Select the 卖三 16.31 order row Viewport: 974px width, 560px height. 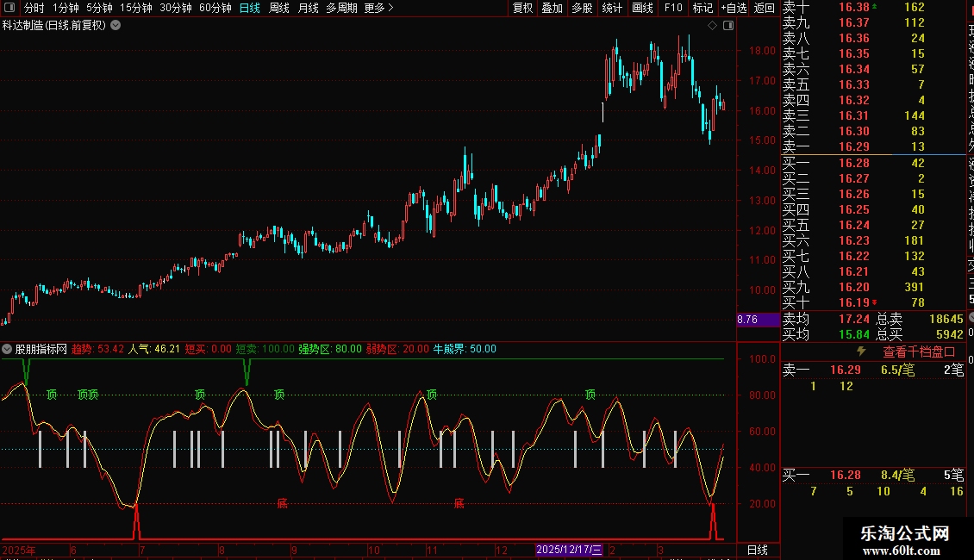pos(873,115)
